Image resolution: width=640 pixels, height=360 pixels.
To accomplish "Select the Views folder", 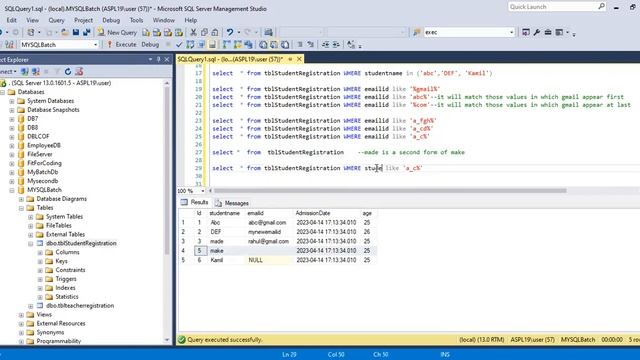I will pyautogui.click(x=44, y=314).
